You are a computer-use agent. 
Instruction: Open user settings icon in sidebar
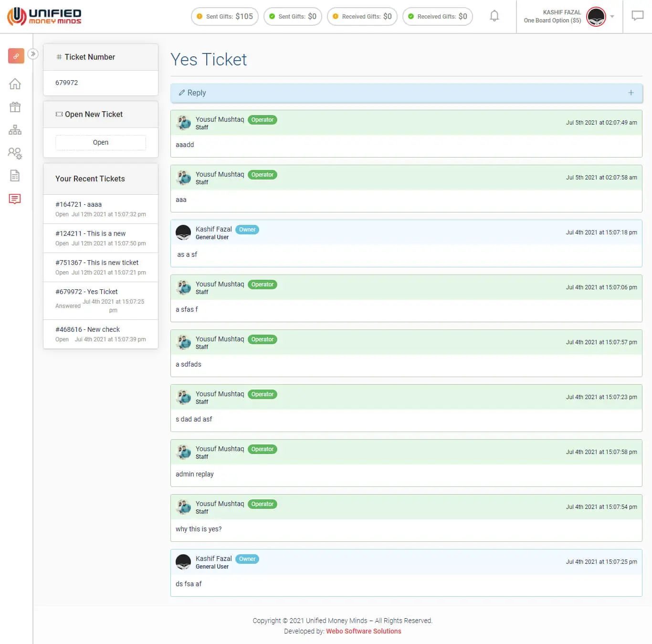[x=15, y=153]
